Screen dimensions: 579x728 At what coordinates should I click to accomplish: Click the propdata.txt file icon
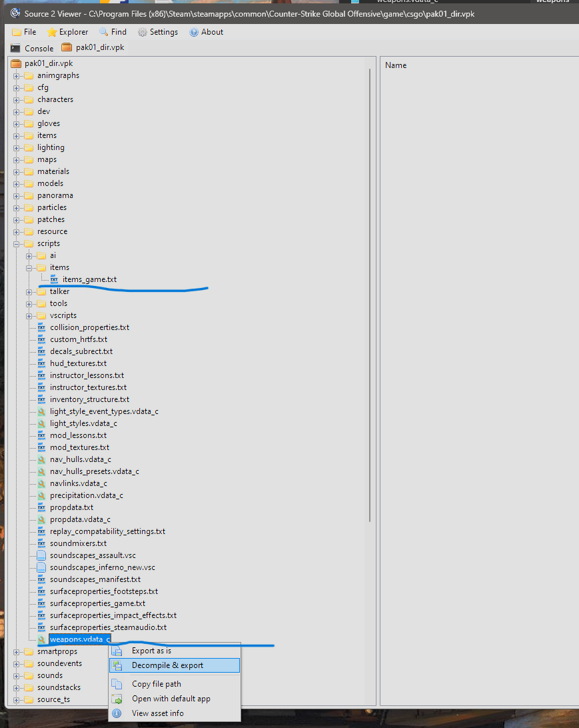42,507
